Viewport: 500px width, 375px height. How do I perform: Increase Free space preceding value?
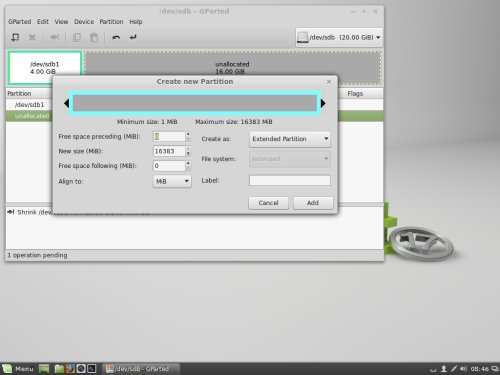click(x=188, y=134)
